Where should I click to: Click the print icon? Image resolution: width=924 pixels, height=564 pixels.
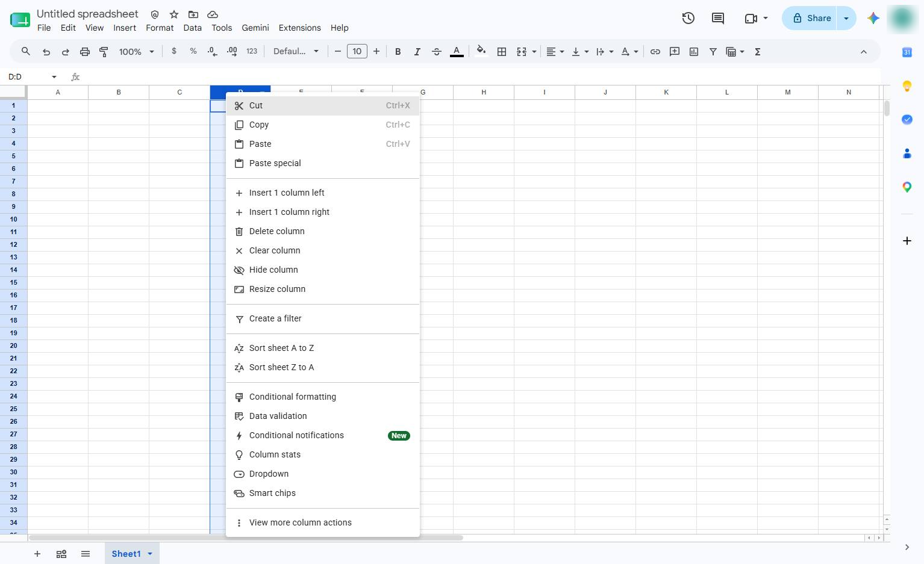click(85, 52)
